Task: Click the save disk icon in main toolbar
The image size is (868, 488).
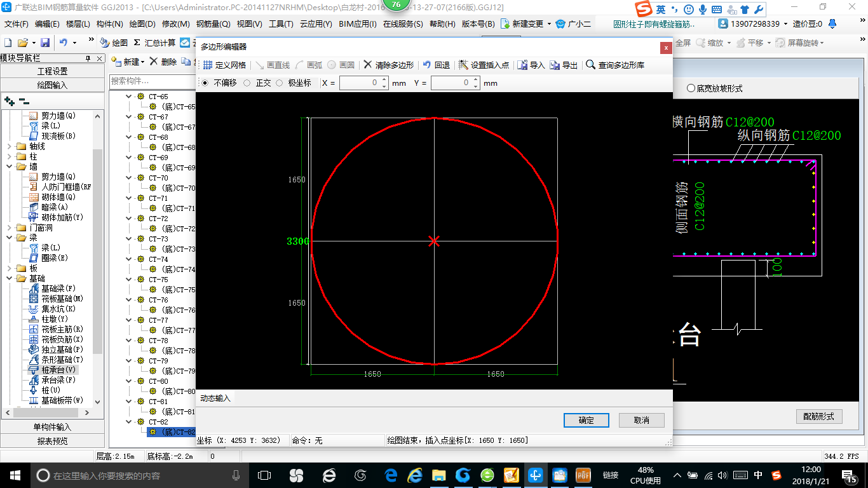Action: 45,43
